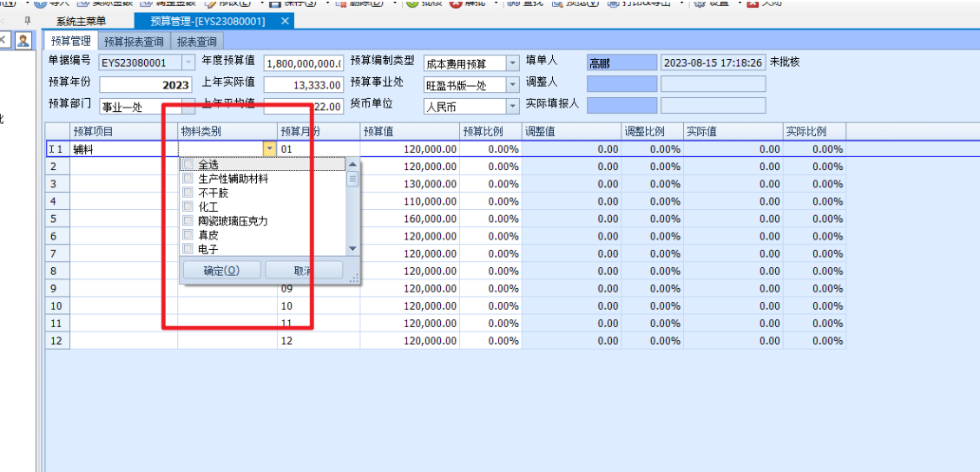The height and width of the screenshot is (472, 980).
Task: Click the 预算比例 column header
Action: pos(490,132)
